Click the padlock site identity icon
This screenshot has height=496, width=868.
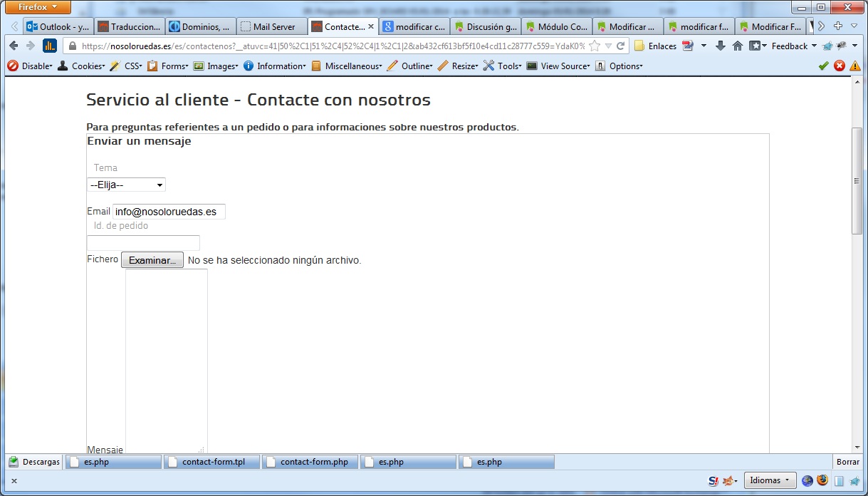[72, 46]
